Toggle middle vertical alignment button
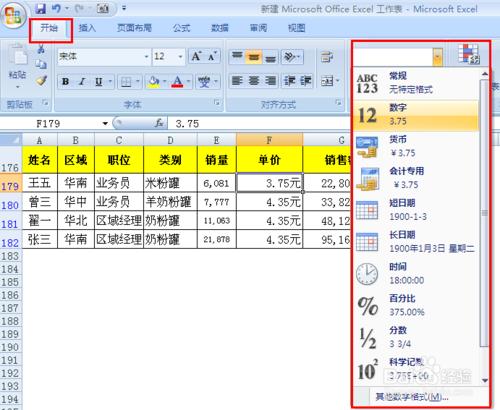The width and height of the screenshot is (500, 410). coord(254,57)
